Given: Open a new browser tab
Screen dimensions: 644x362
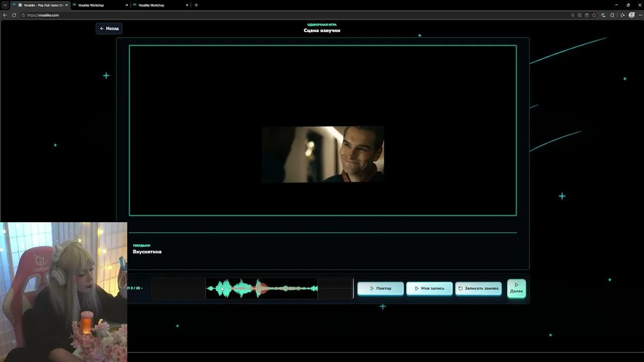Looking at the screenshot, I should coord(196,5).
